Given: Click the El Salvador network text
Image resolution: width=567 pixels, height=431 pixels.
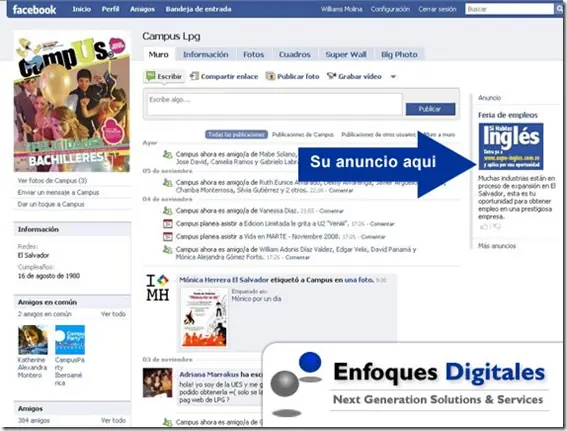Looking at the screenshot, I should 33,255.
